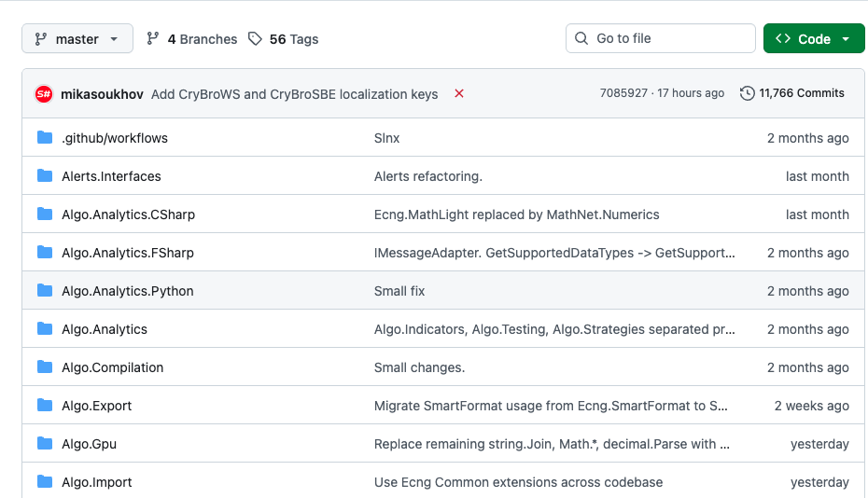Open the Alerts refactoring commit message

pyautogui.click(x=428, y=176)
